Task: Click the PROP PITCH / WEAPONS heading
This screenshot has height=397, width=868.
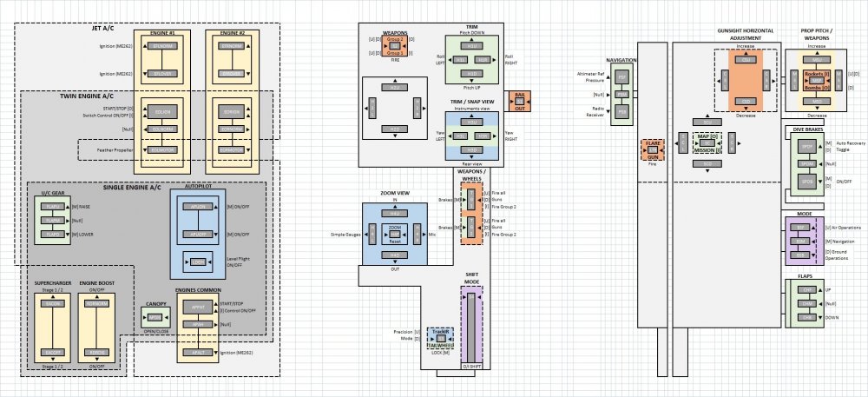Action: (x=818, y=36)
